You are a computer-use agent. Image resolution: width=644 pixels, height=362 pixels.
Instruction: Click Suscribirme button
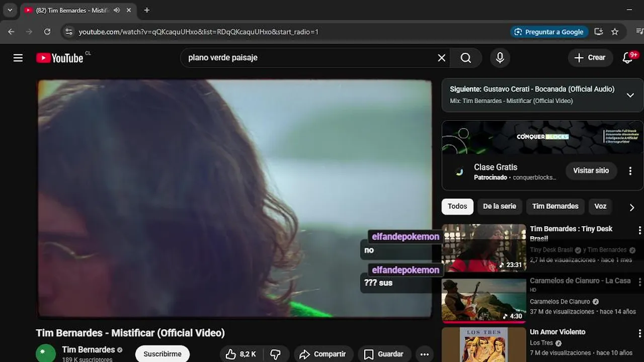(x=162, y=354)
